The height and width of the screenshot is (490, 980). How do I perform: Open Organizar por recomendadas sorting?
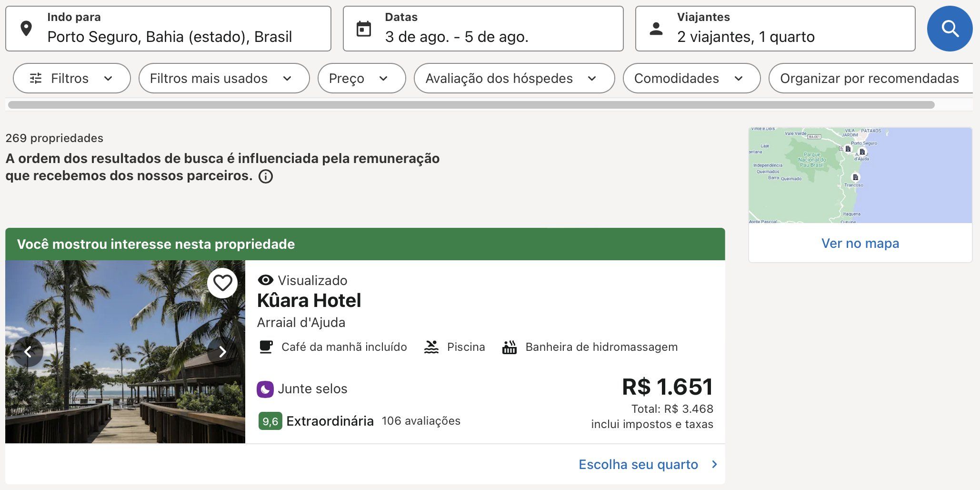[x=870, y=78]
